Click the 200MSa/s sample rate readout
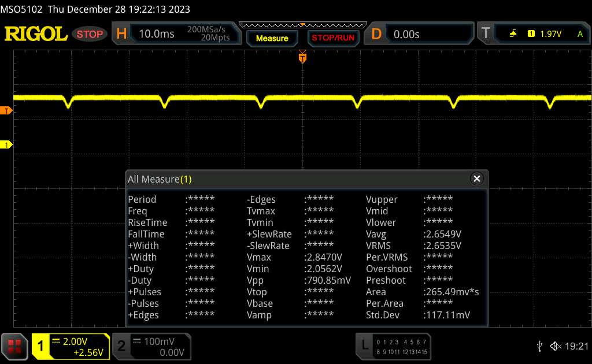Viewport: 592px width, 364px height. click(208, 30)
